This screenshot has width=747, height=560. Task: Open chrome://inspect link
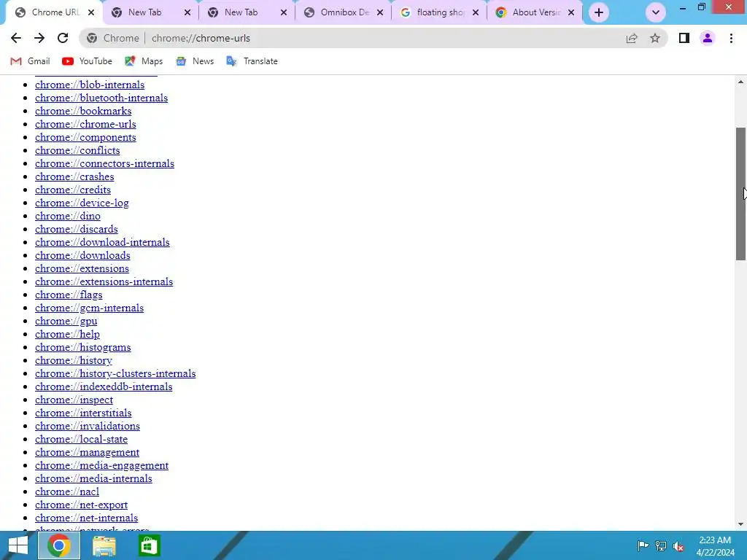point(74,400)
